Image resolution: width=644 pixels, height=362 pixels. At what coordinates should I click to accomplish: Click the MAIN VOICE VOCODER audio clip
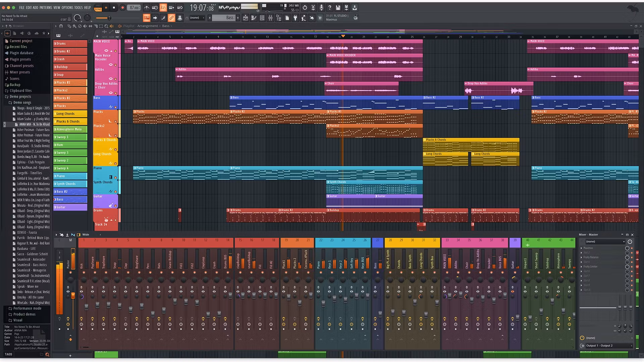pos(374,60)
